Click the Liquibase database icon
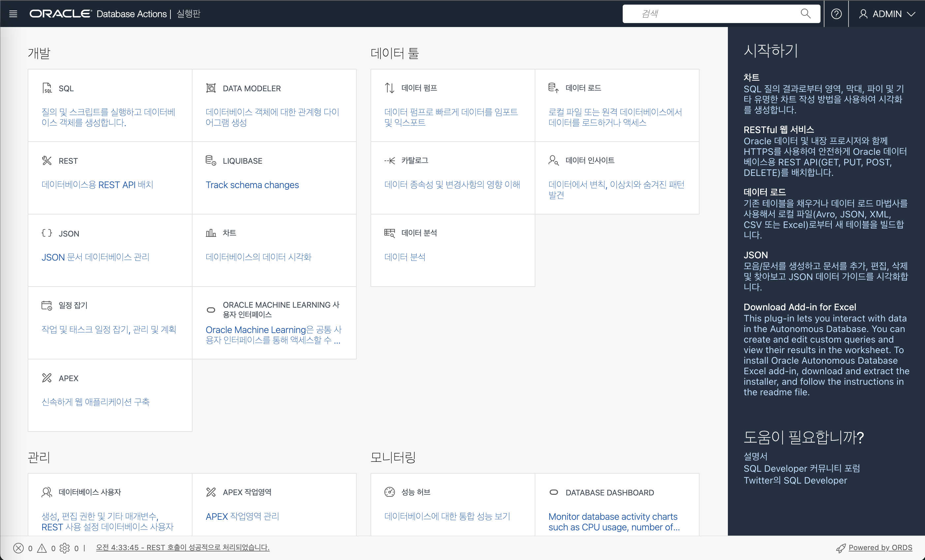 (x=211, y=160)
